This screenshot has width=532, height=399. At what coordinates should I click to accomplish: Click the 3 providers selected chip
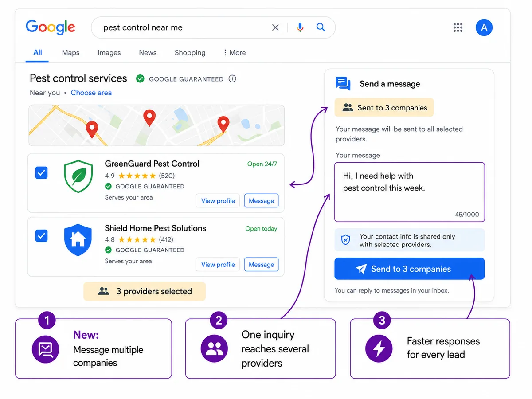pyautogui.click(x=145, y=291)
